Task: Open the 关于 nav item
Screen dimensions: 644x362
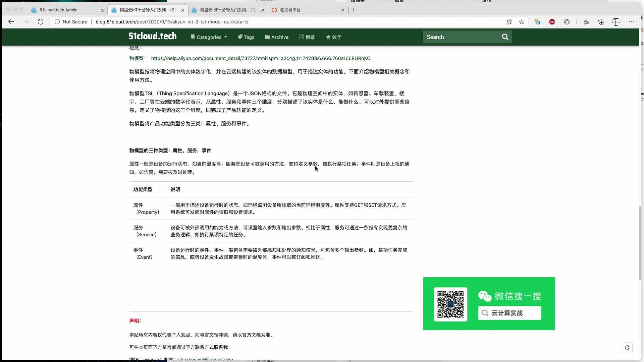Action: coord(334,37)
